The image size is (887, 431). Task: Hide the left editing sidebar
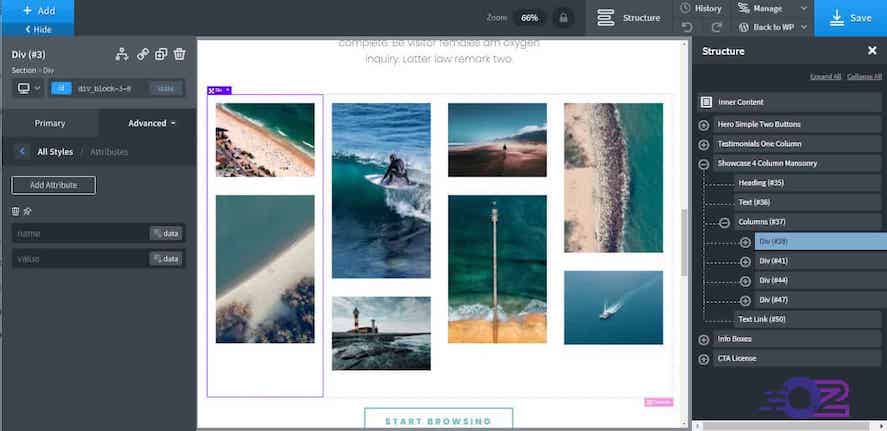click(x=37, y=30)
